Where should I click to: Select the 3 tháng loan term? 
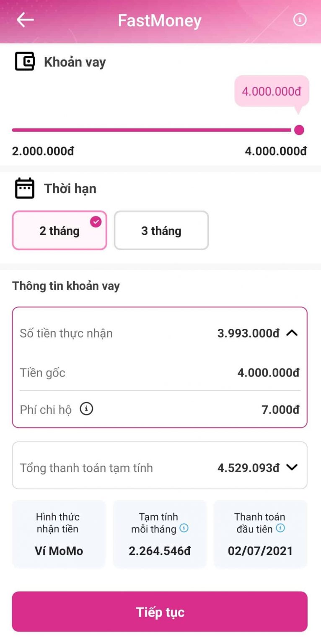point(161,231)
